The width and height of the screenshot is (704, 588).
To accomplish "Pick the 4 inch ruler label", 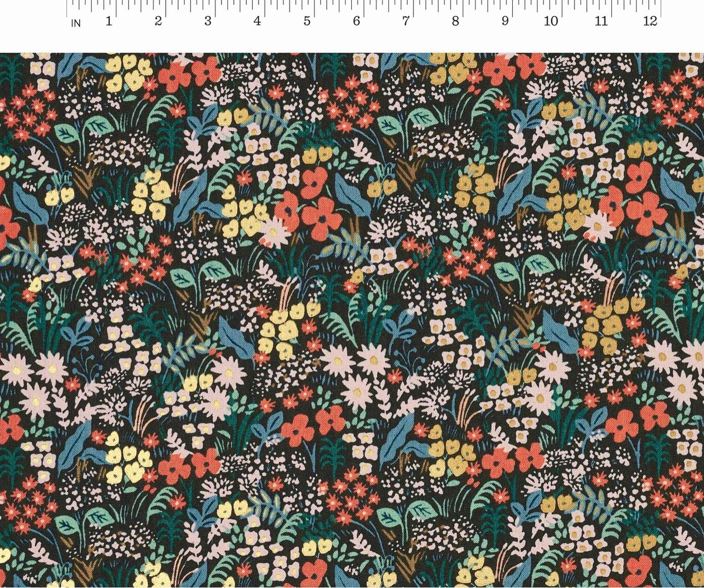I will point(257,21).
